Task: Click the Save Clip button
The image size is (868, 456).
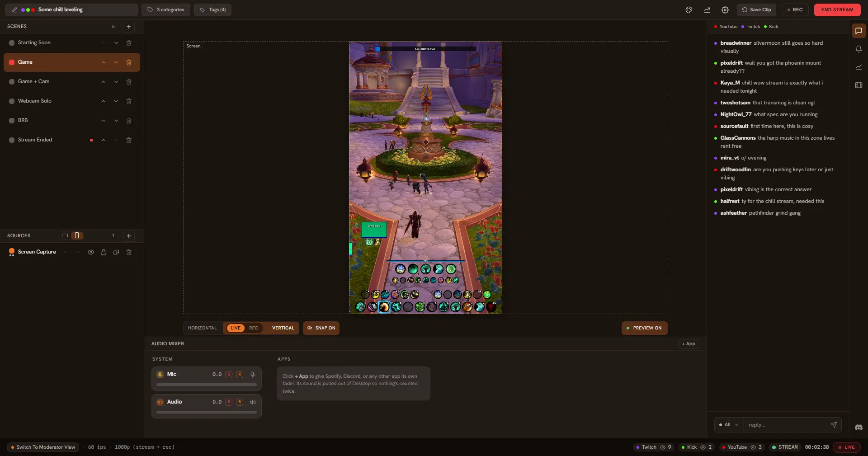Action: point(756,10)
